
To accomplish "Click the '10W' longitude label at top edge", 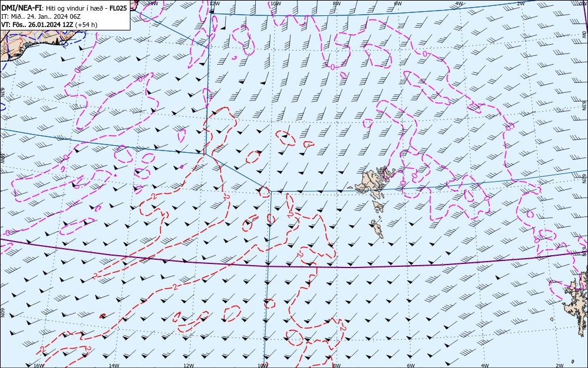I will tap(275, 4).
